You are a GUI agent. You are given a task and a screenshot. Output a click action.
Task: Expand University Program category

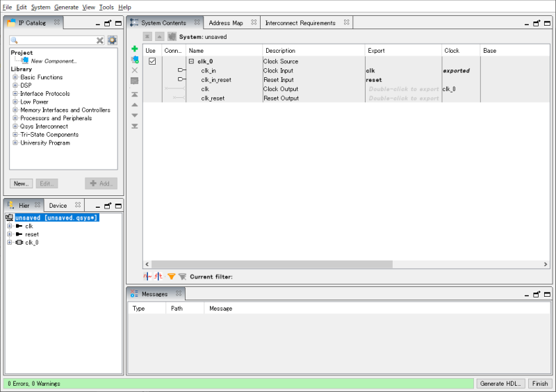[15, 142]
